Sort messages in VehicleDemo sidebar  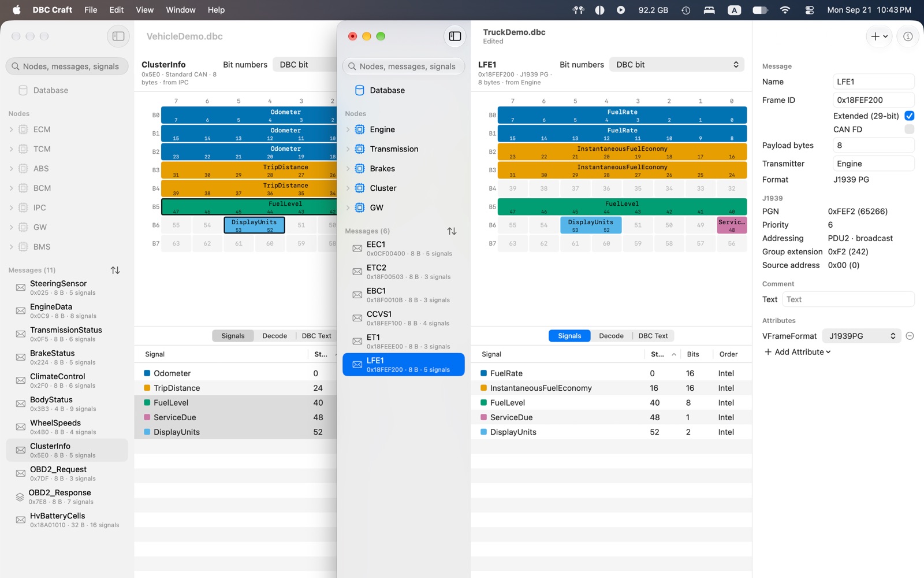pyautogui.click(x=115, y=270)
